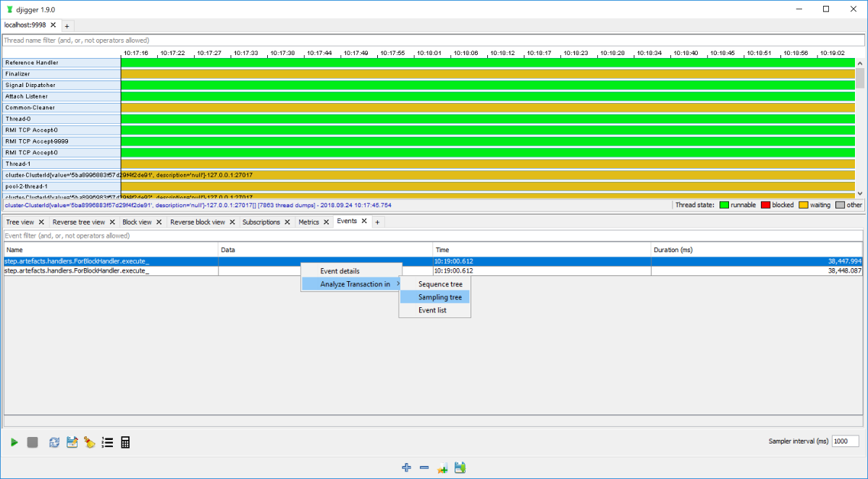Choose Event list from submenu
The height and width of the screenshot is (479, 868).
pos(435,310)
